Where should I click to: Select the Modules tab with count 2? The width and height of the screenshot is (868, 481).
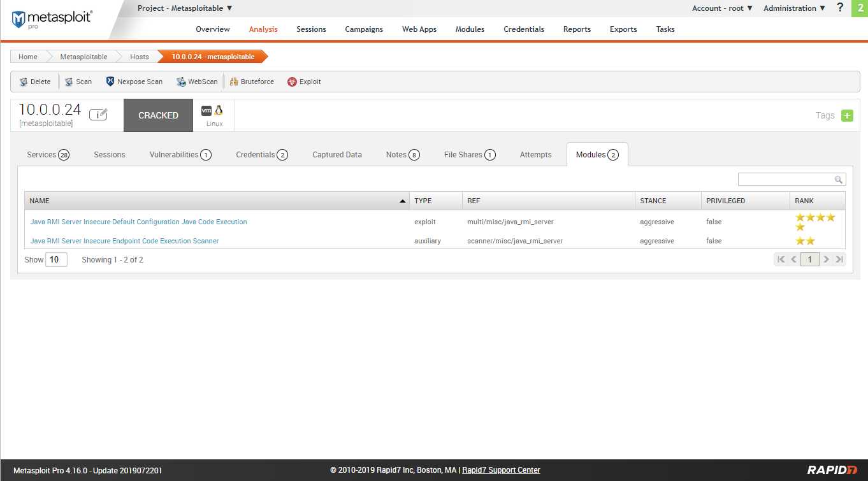597,155
